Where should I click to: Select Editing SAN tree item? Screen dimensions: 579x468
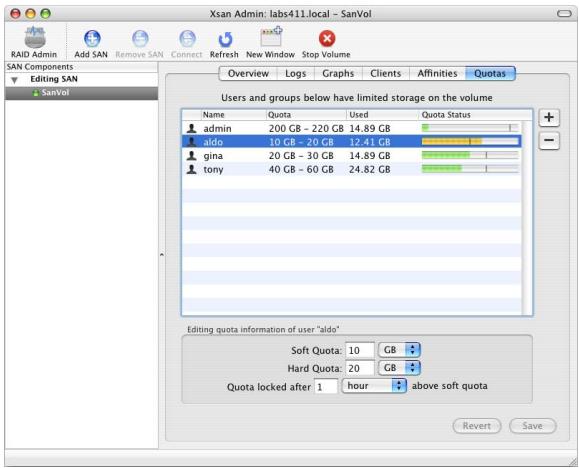pos(54,79)
